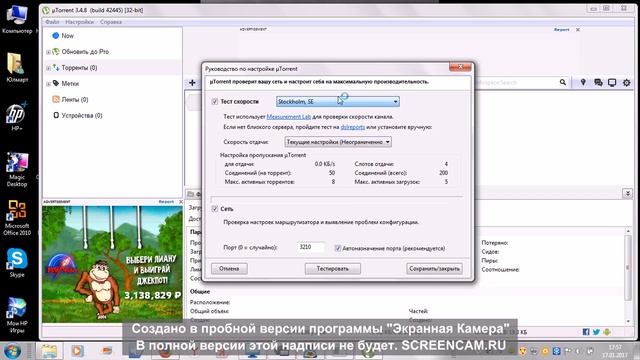Open Ленты (0) RSS feeds item
The height and width of the screenshot is (360, 640).
(x=75, y=100)
